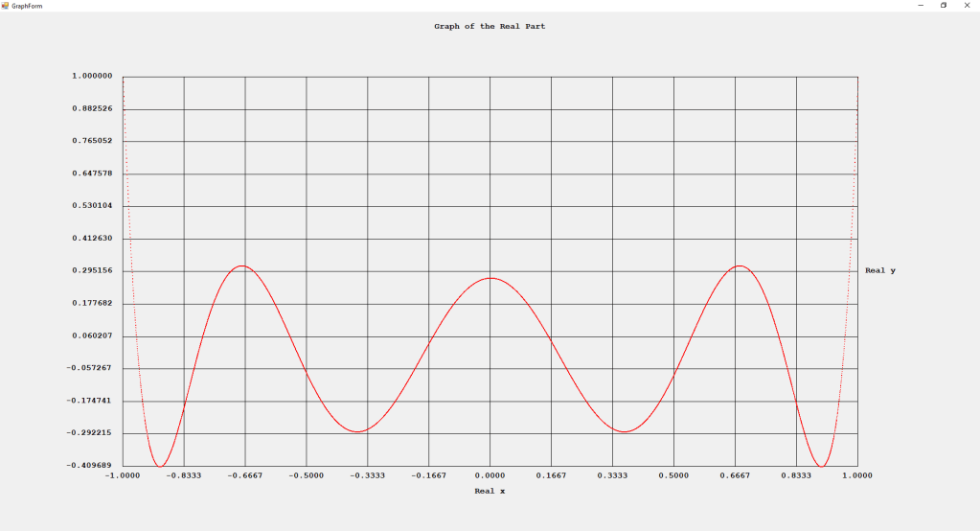Click the curve trough near x=0.3333
This screenshot has width=980, height=531.
[624, 431]
